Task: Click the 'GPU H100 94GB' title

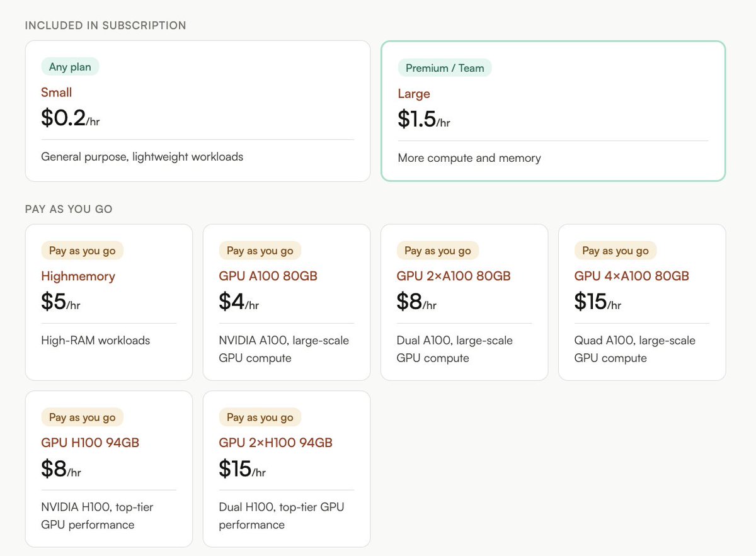Action: pos(90,443)
